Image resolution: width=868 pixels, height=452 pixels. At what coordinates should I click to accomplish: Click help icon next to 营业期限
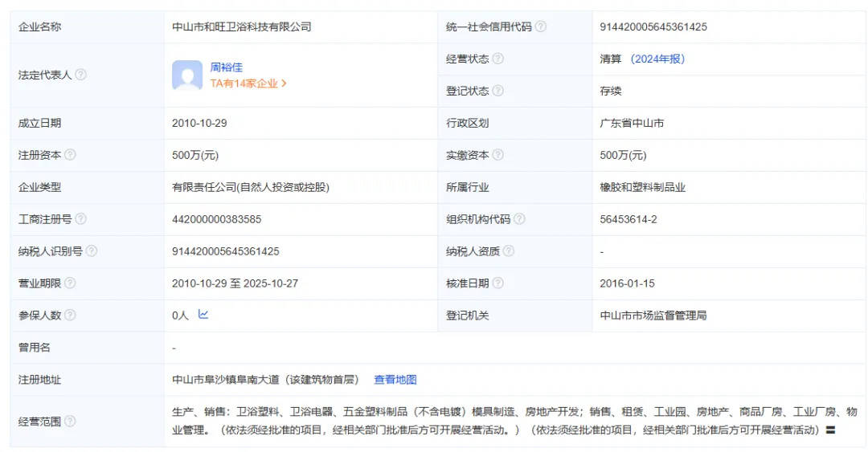point(70,283)
